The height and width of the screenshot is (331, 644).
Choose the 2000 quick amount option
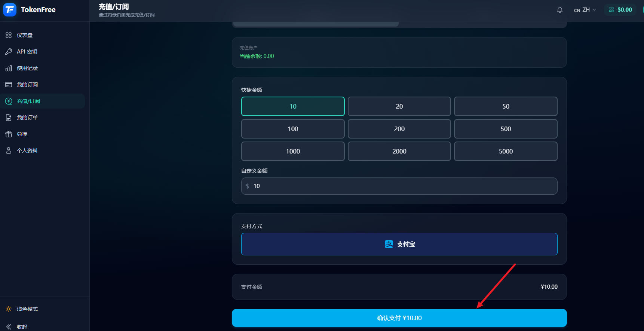399,151
